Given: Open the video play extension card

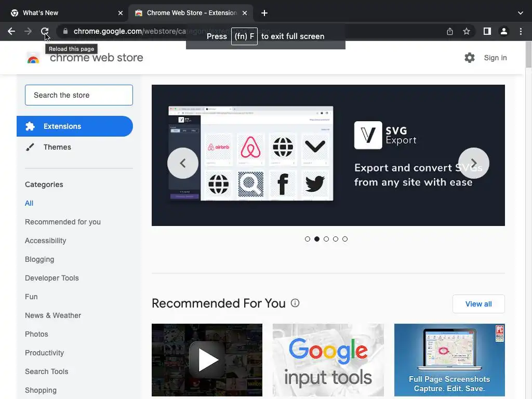Looking at the screenshot, I should coord(207,360).
